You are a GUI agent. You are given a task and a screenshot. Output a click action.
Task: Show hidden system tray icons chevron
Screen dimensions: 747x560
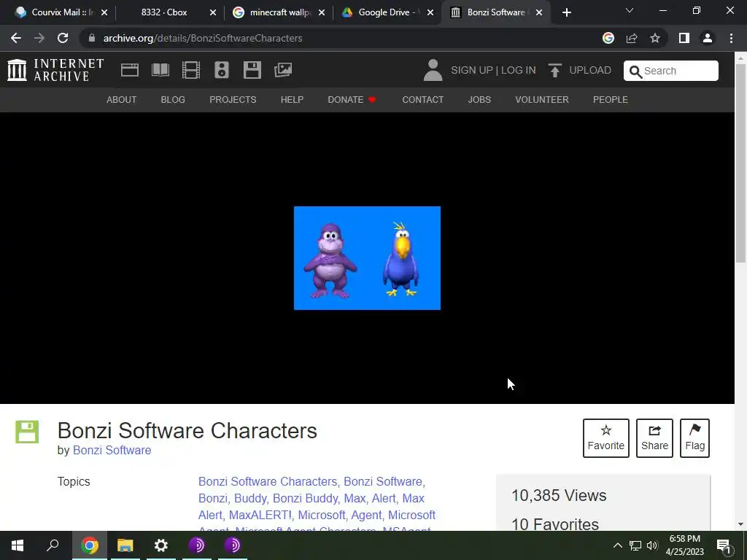(x=617, y=545)
